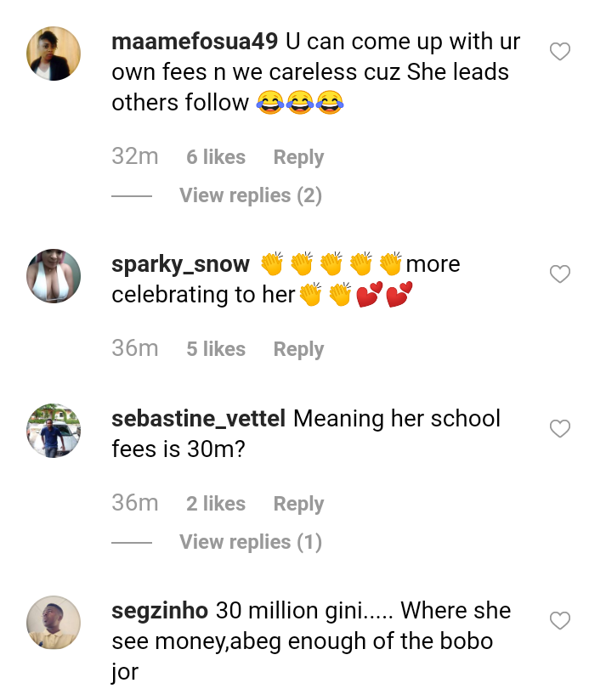Like sebastine_vettel's comment via heart icon
The width and height of the screenshot is (606, 700).
point(559,429)
